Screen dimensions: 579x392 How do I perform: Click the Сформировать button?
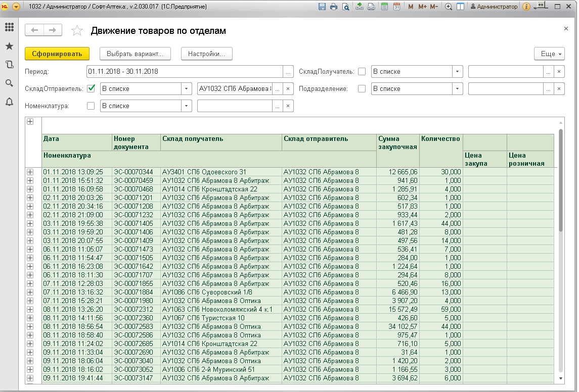click(x=57, y=54)
